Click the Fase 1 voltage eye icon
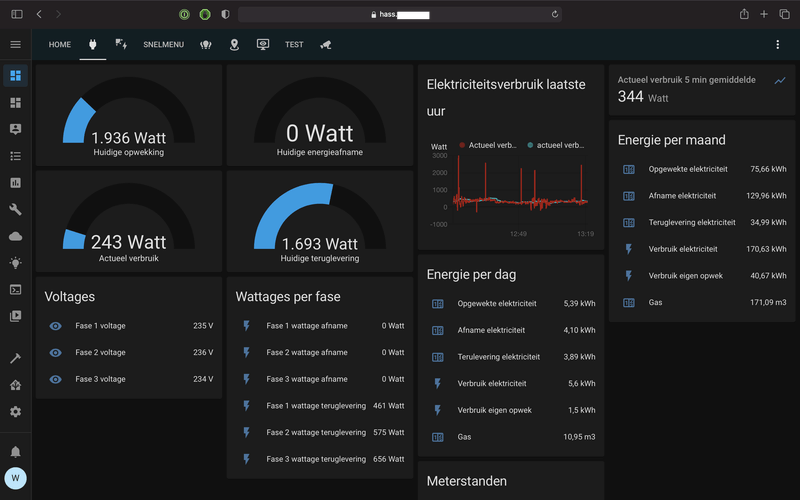The image size is (800, 500). pos(55,325)
